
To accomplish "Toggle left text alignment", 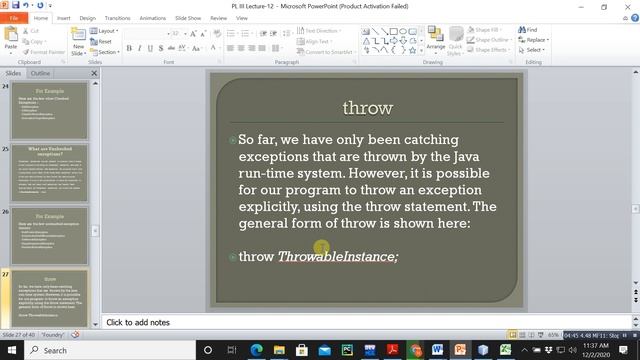I will tap(231, 48).
